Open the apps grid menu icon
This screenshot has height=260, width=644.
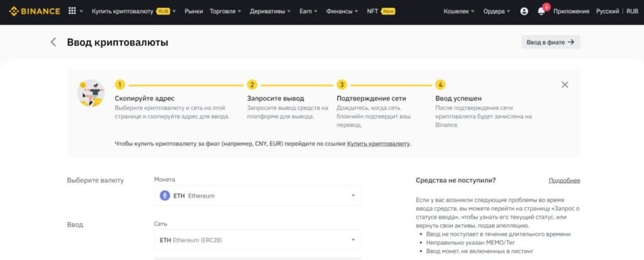click(72, 11)
